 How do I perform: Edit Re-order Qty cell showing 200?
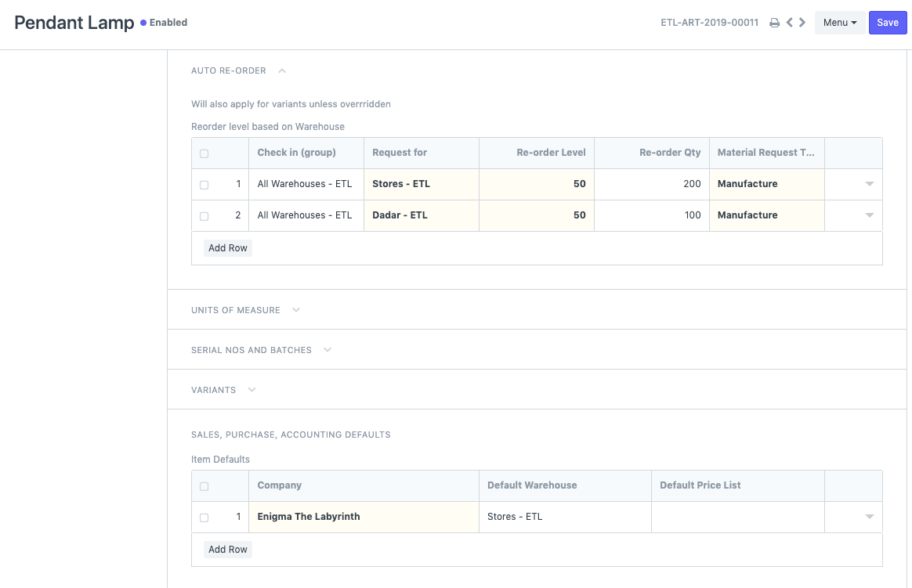pyautogui.click(x=652, y=184)
